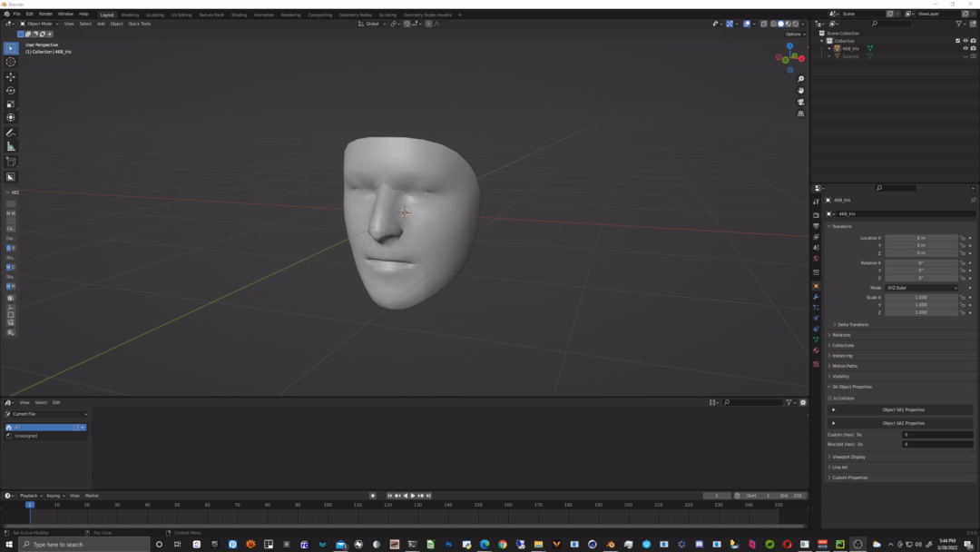Expand the Custom Properties panel

pos(849,478)
